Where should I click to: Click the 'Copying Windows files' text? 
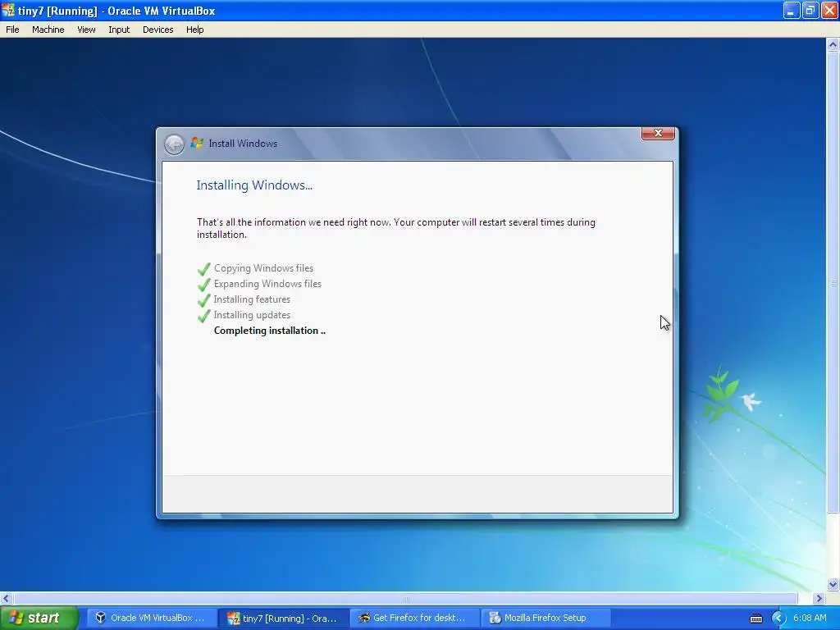pos(263,268)
